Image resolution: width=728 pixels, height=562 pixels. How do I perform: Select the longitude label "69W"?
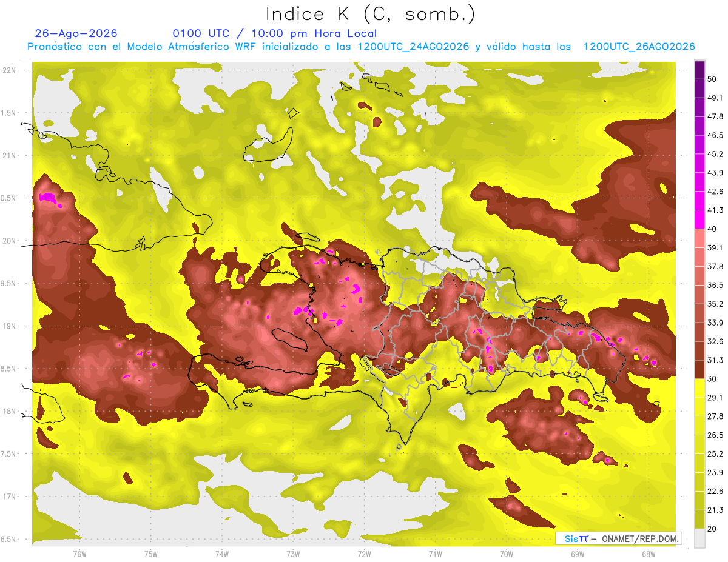click(578, 554)
